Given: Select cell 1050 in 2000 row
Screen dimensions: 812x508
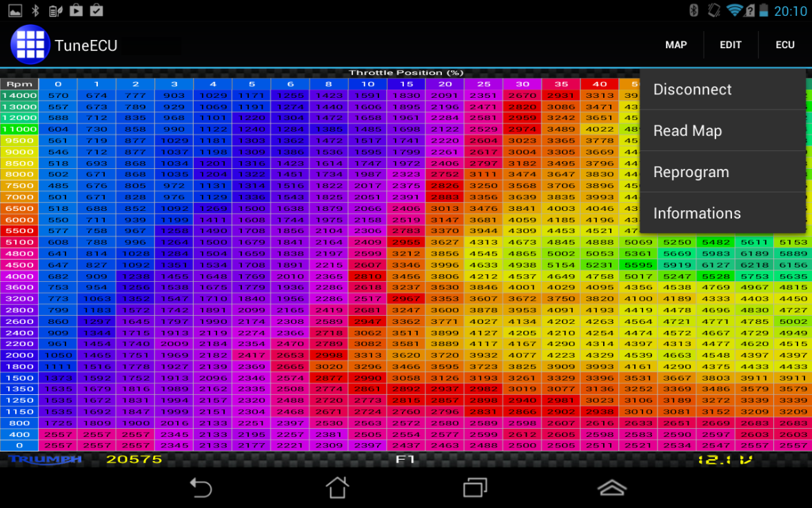Looking at the screenshot, I should [x=58, y=355].
